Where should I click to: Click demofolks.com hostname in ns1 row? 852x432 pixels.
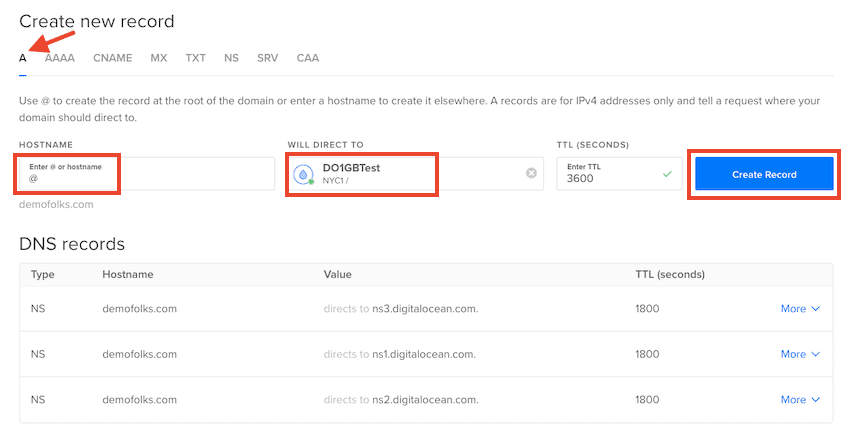pyautogui.click(x=140, y=354)
